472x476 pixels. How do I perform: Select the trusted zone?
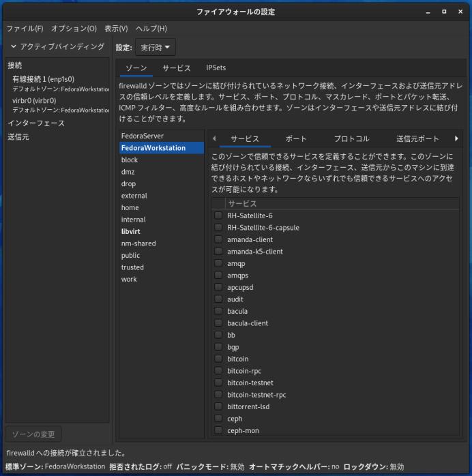coord(162,267)
